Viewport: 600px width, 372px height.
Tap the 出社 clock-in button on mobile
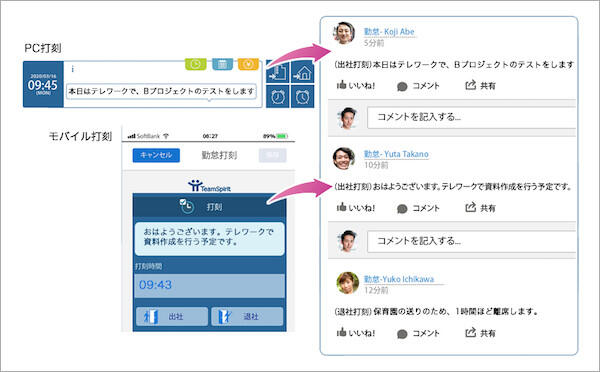172,317
